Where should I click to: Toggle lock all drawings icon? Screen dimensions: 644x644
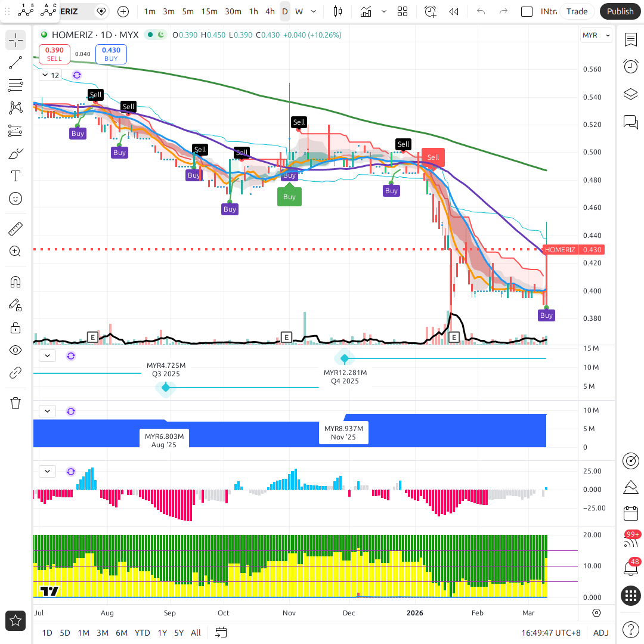pos(16,327)
